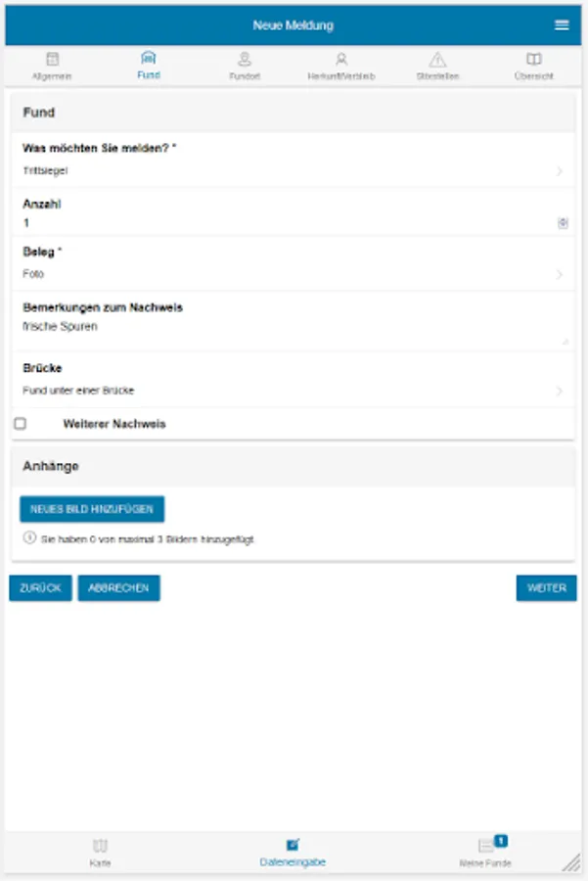Jump to Störstellen warning icon
Screen dimensions: 588x881
point(437,59)
